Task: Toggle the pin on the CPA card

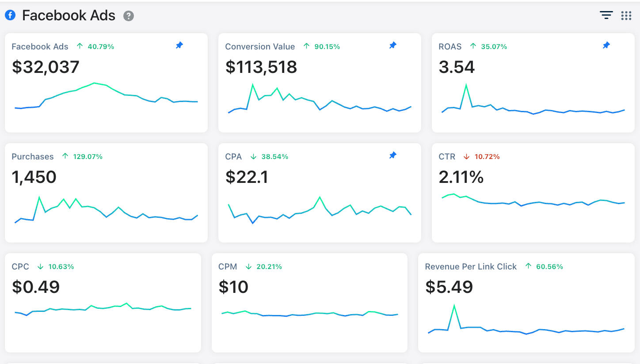Action: point(392,155)
